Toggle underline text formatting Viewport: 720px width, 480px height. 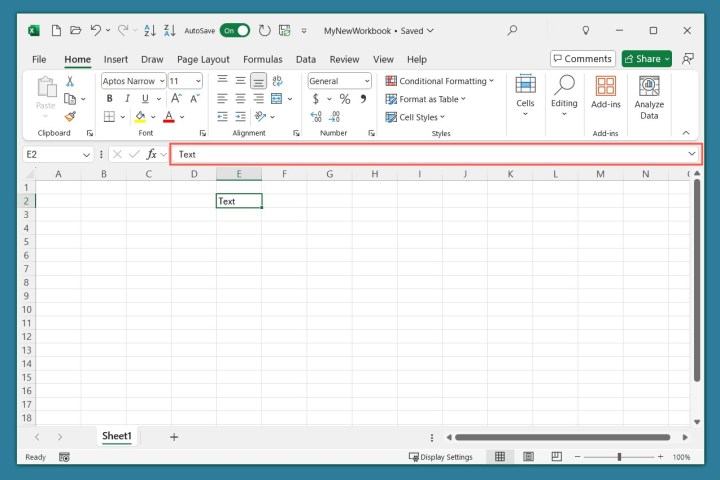pyautogui.click(x=146, y=99)
